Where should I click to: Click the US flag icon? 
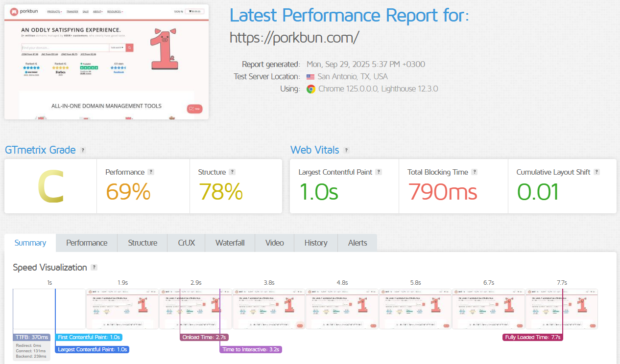310,77
